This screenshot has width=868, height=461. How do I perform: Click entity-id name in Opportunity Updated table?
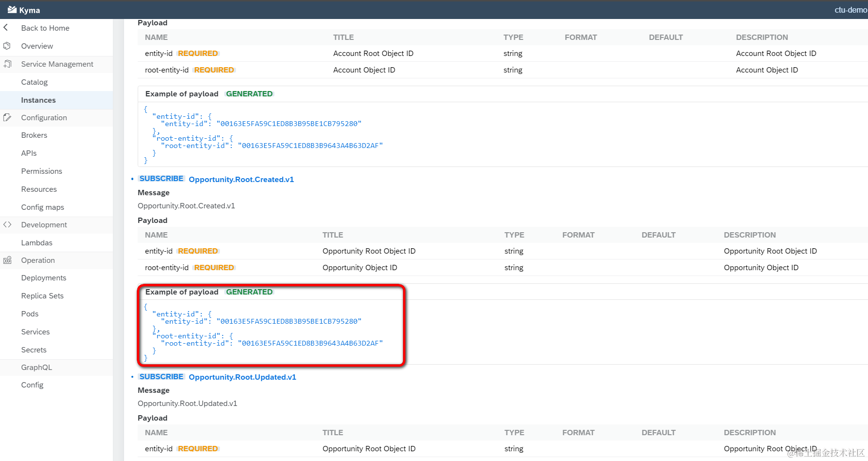[159, 449]
